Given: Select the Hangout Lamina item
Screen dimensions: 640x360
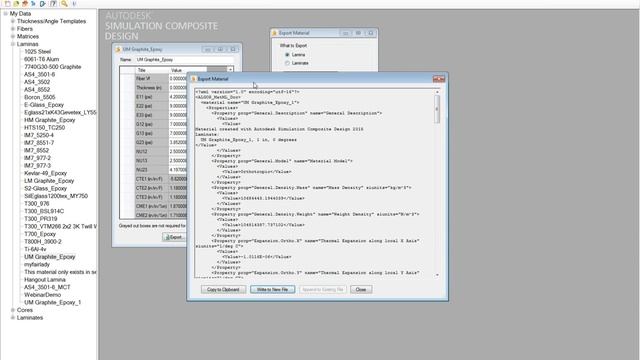Looking at the screenshot, I should coord(45,280).
